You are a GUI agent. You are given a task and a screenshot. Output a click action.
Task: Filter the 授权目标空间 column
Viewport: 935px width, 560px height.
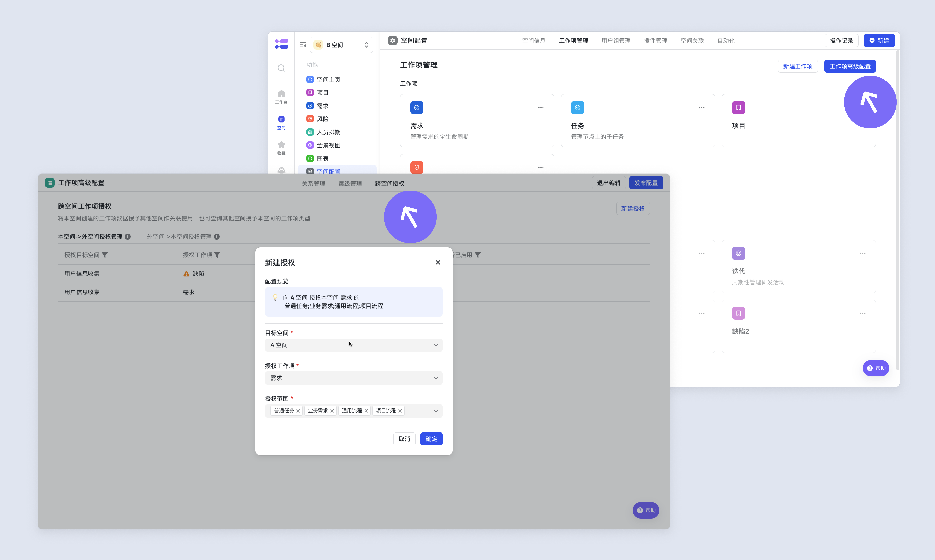[104, 255]
